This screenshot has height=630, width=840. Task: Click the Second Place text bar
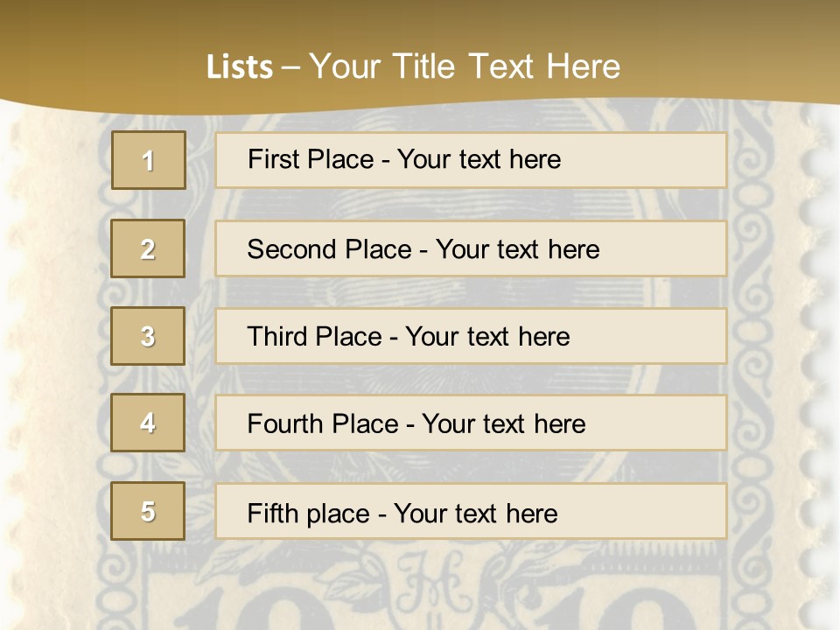(471, 248)
